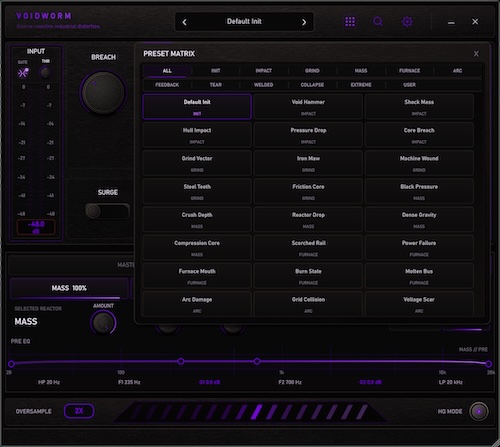Load the Iron Maw preset
The image size is (500, 447).
click(308, 163)
